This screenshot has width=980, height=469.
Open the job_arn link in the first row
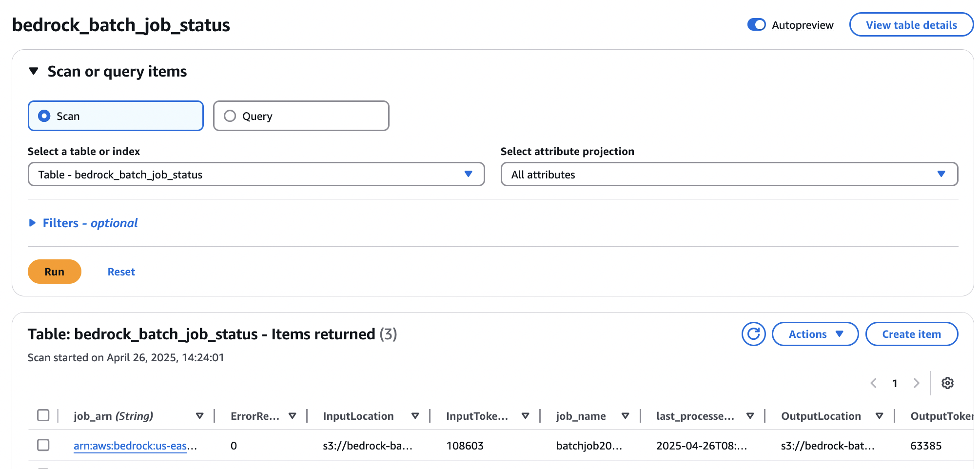132,445
